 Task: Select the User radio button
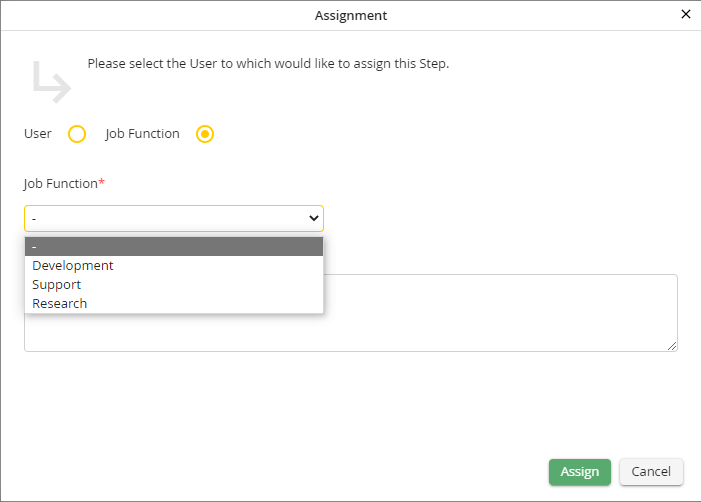coord(77,134)
